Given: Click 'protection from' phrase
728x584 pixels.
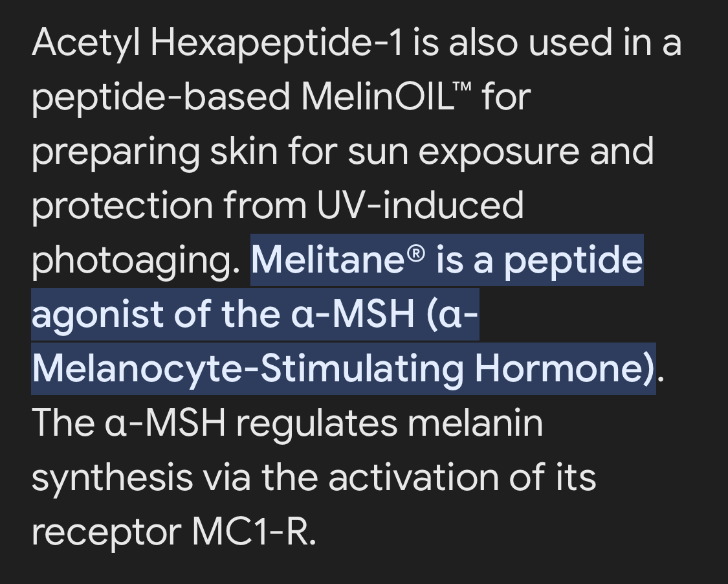Looking at the screenshot, I should pyautogui.click(x=169, y=207).
